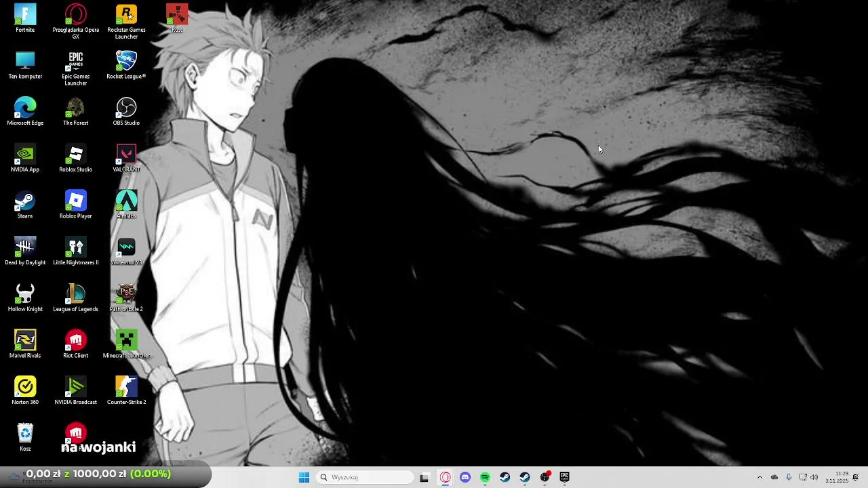
Task: Open Epic Games from the taskbar
Action: pos(564,477)
